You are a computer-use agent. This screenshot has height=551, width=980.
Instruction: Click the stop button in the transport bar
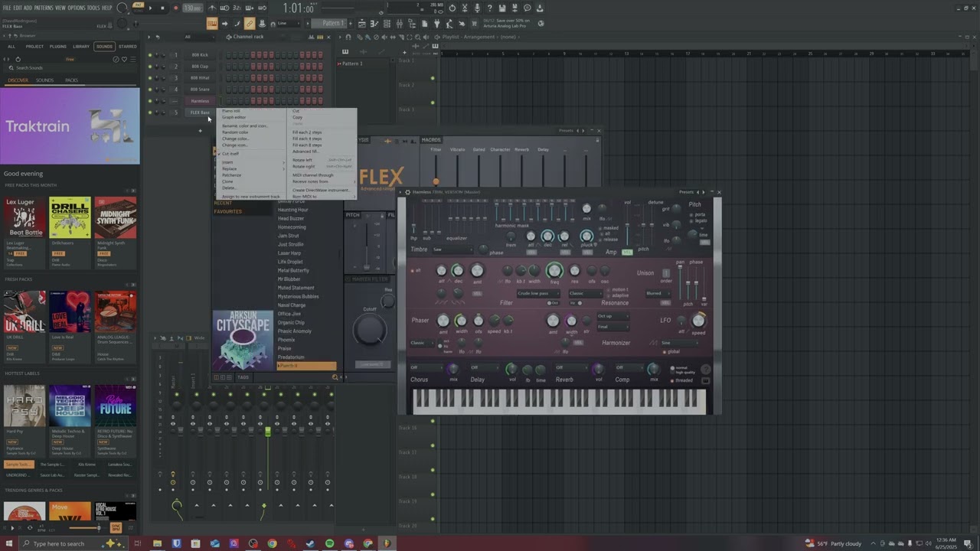point(162,8)
